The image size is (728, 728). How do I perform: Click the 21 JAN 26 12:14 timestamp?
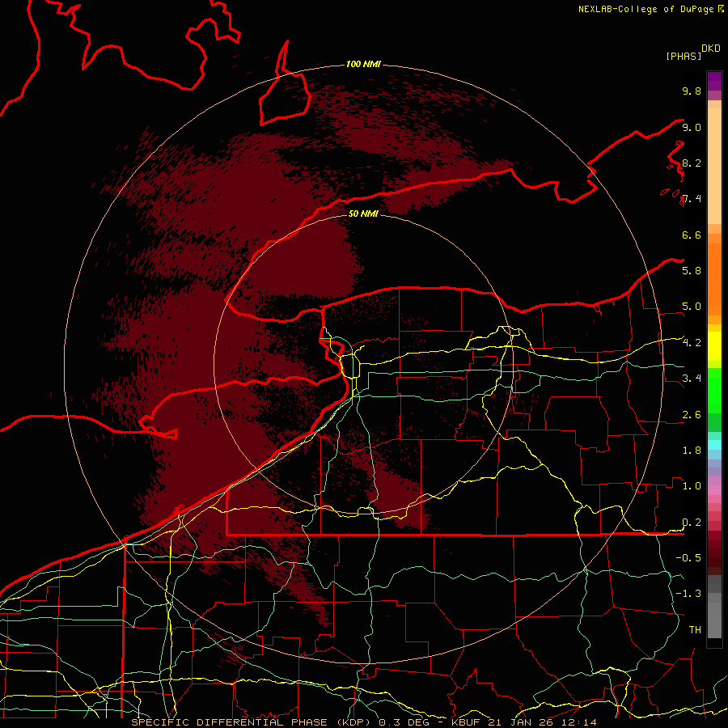[x=542, y=722]
